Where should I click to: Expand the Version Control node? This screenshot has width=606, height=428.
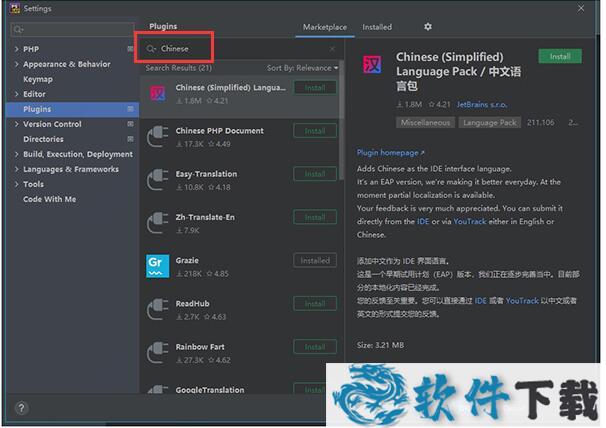[x=17, y=124]
